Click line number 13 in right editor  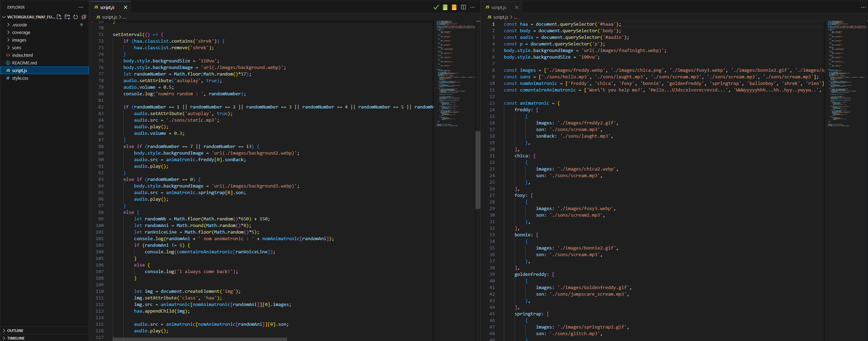click(492, 103)
